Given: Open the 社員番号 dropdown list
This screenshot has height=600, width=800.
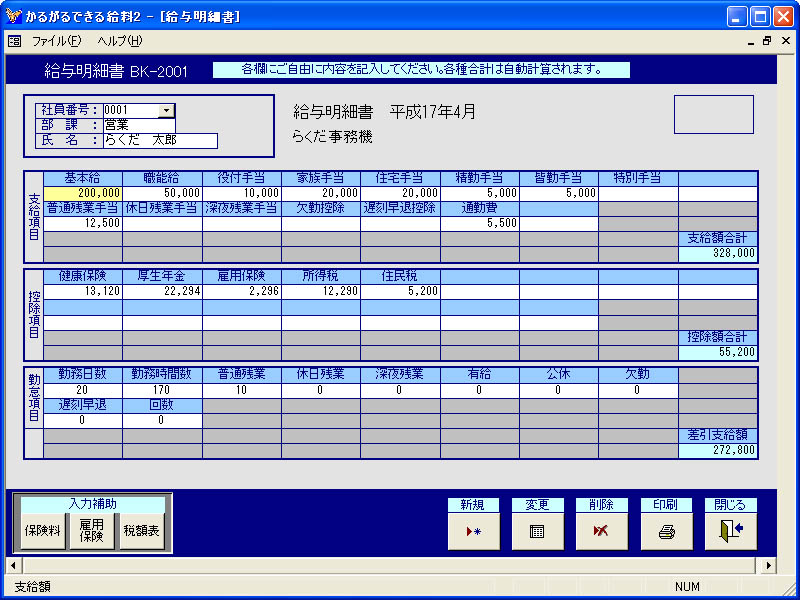Looking at the screenshot, I should pyautogui.click(x=167, y=111).
